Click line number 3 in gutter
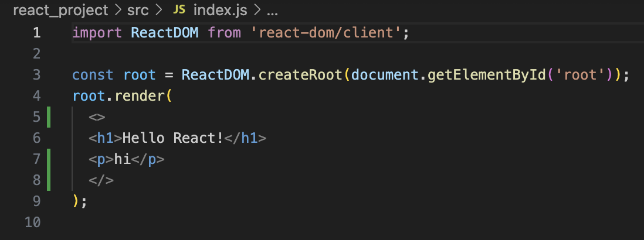This screenshot has width=644, height=240. (36, 75)
